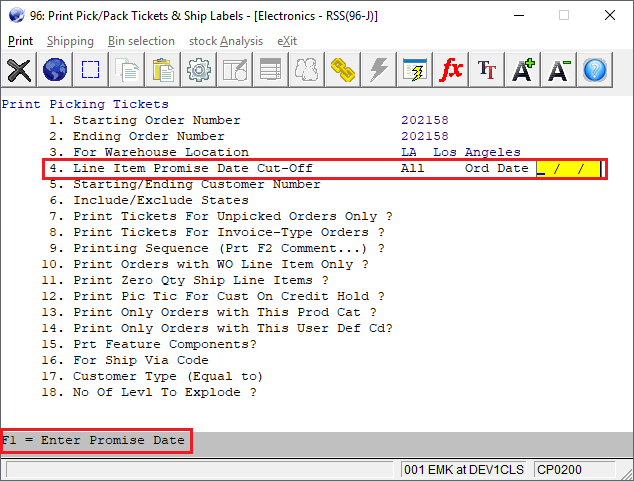Click the chain link icon
Screen dimensions: 634x481
[343, 70]
